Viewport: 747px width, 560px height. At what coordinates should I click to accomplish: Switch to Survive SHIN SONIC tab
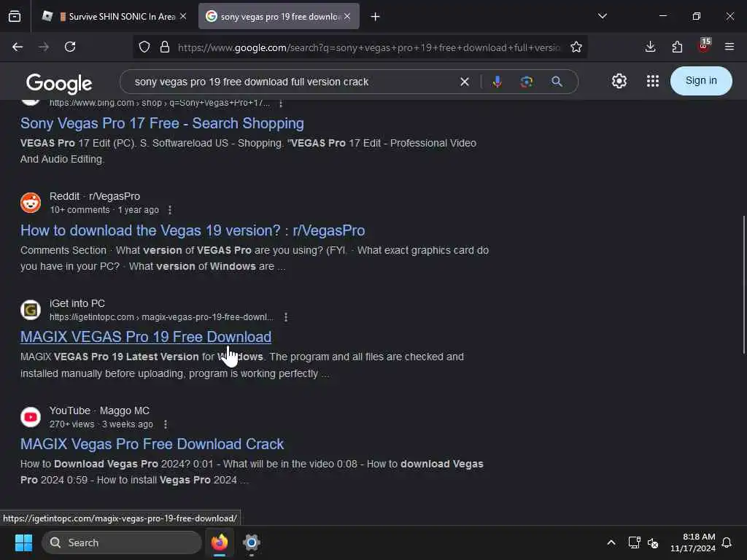tap(115, 17)
